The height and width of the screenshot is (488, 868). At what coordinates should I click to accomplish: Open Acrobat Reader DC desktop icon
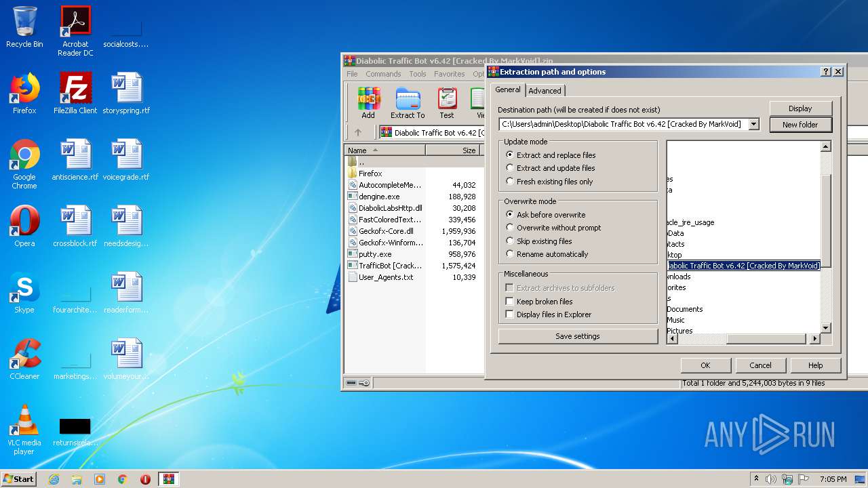click(75, 31)
